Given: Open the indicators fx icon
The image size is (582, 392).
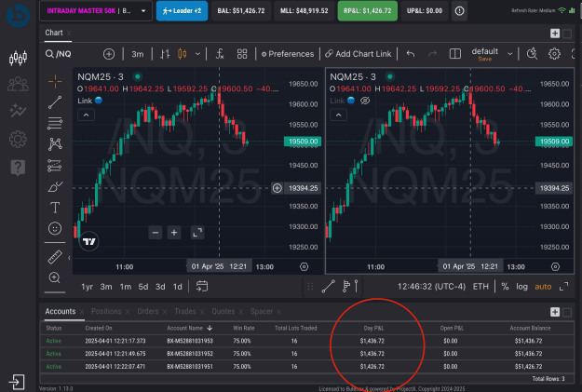Looking at the screenshot, I should tap(220, 54).
